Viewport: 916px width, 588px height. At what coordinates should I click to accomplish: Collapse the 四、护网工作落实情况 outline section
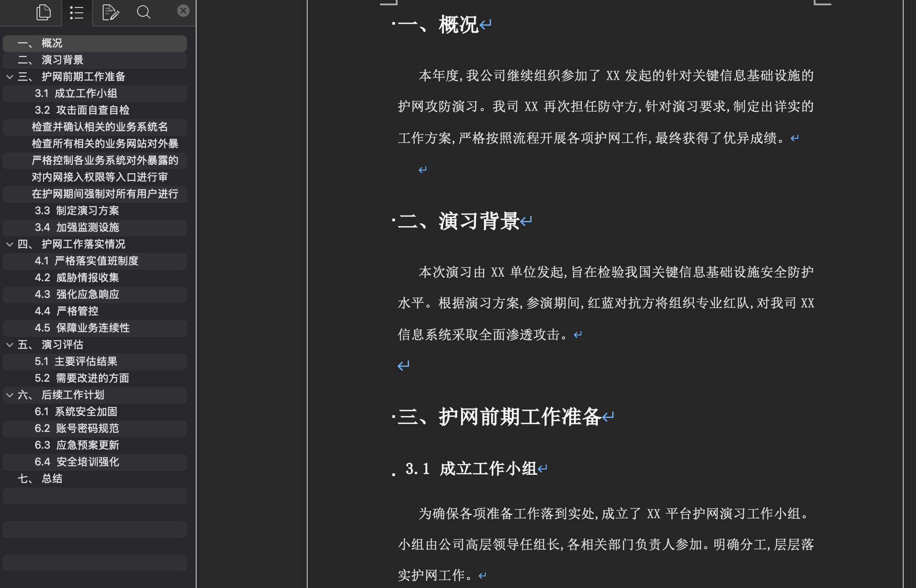pos(10,244)
